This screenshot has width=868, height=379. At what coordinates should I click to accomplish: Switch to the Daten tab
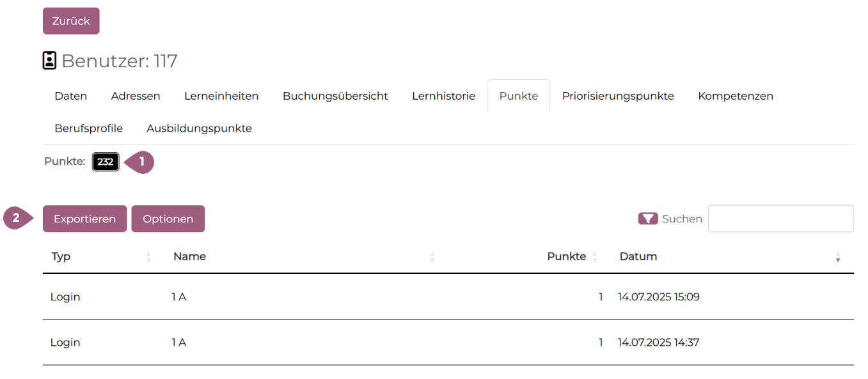(x=71, y=96)
